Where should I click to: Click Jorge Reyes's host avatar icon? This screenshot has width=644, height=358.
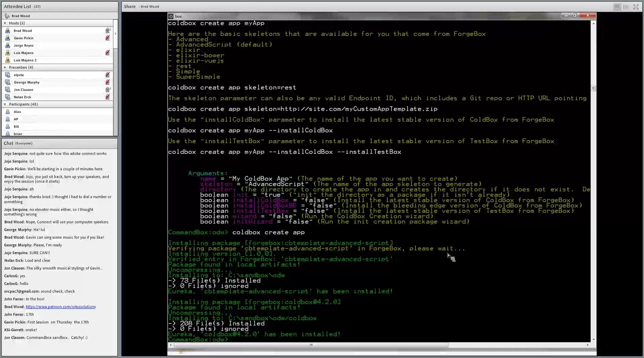click(8, 45)
